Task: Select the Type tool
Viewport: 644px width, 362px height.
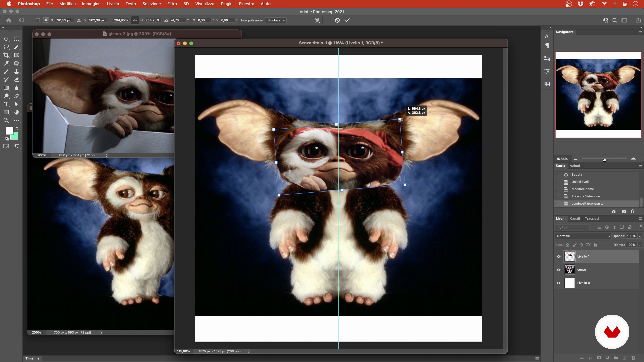Action: [6, 104]
